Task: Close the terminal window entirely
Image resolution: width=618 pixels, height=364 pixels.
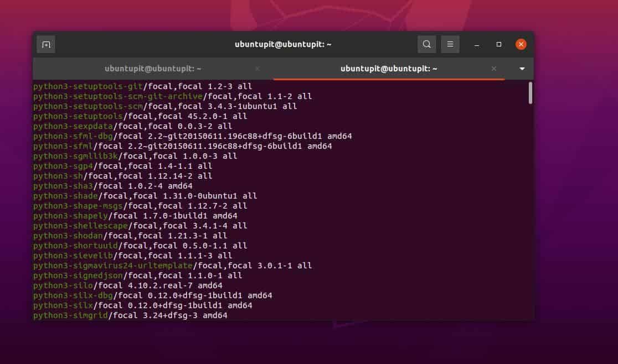Action: (521, 44)
